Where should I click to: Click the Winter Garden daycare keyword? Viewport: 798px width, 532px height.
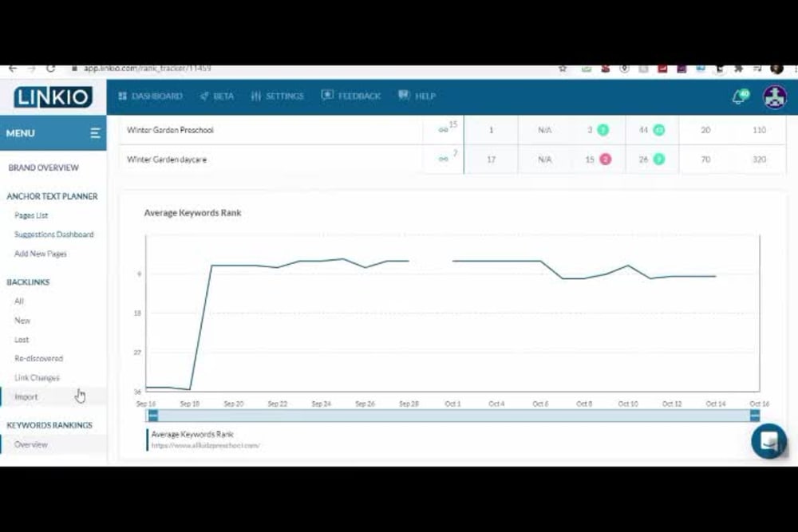pyautogui.click(x=167, y=160)
